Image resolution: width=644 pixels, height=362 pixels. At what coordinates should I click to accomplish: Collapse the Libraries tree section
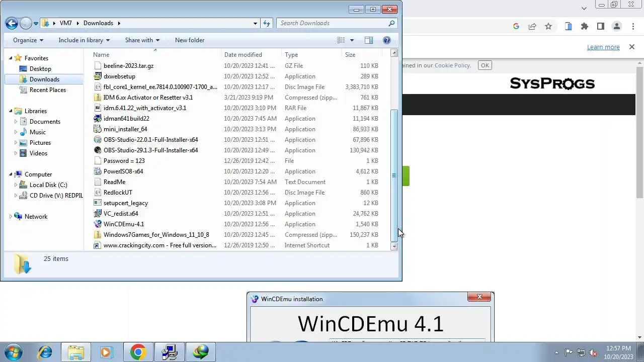(11, 111)
